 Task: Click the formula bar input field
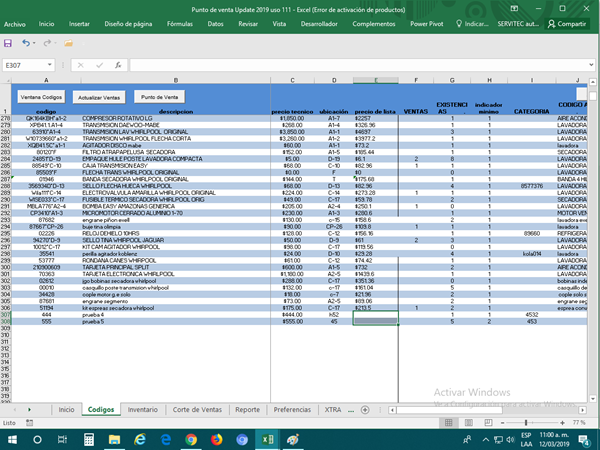pyautogui.click(x=350, y=65)
